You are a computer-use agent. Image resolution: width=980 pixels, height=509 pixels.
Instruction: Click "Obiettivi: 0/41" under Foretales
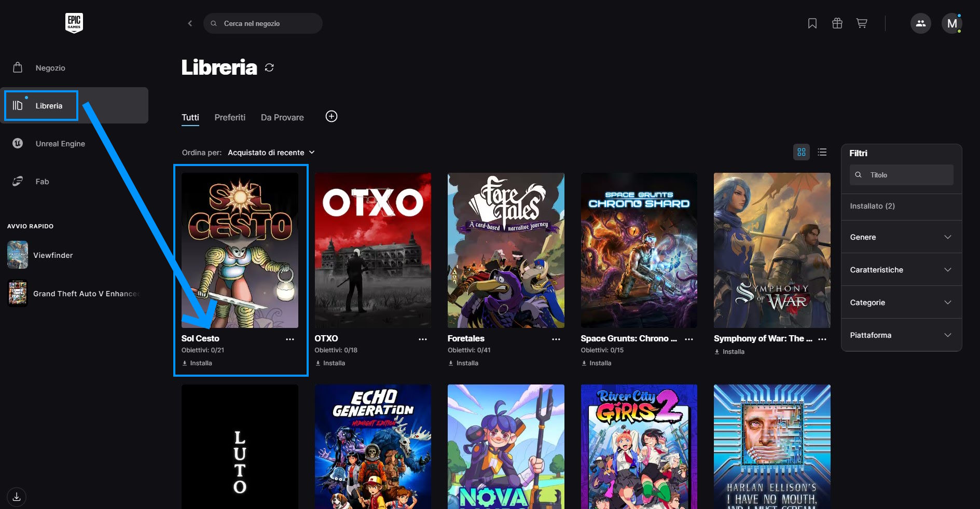tap(469, 350)
